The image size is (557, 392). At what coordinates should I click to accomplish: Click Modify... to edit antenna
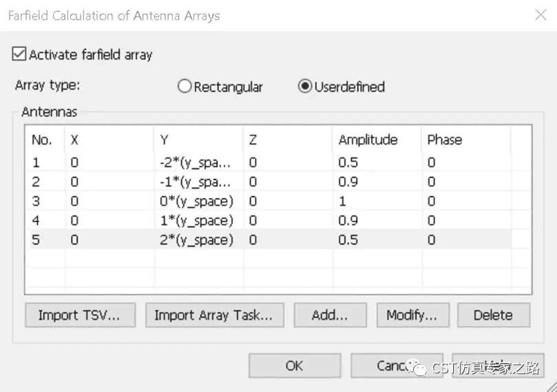[412, 315]
